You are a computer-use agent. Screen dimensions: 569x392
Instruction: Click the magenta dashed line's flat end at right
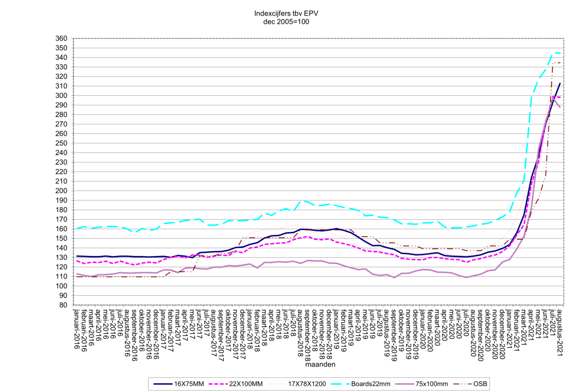[557, 97]
